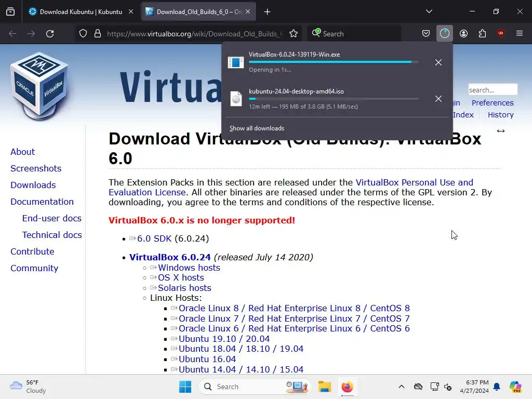The image size is (532, 399).
Task: Cancel the VirtualBox-6.0.24 exe download
Action: [438, 62]
